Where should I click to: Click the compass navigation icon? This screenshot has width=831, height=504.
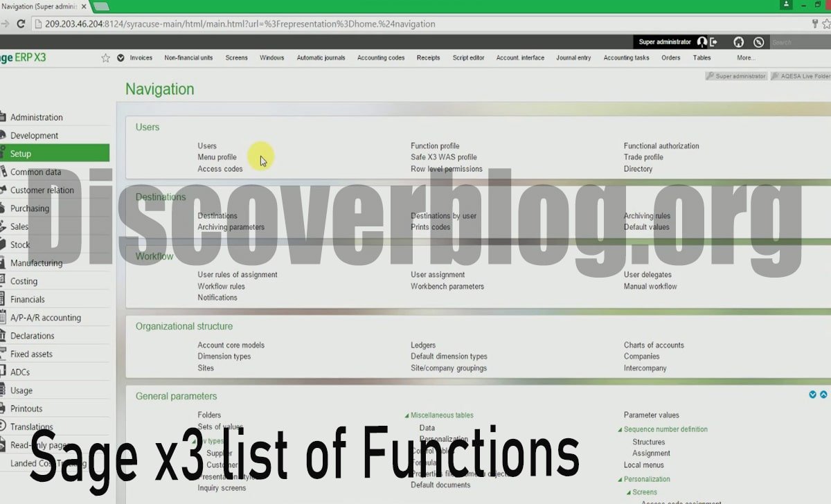point(759,42)
